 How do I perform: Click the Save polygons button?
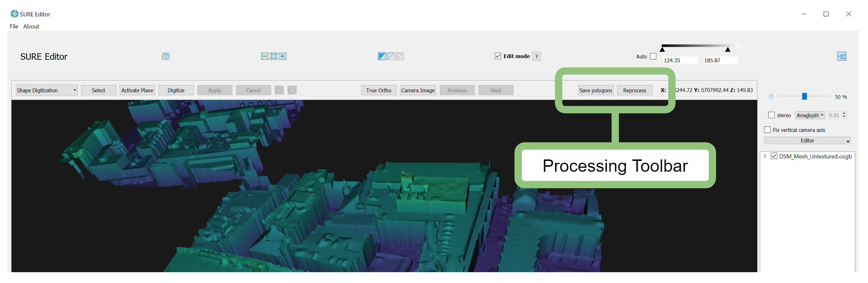coord(596,90)
